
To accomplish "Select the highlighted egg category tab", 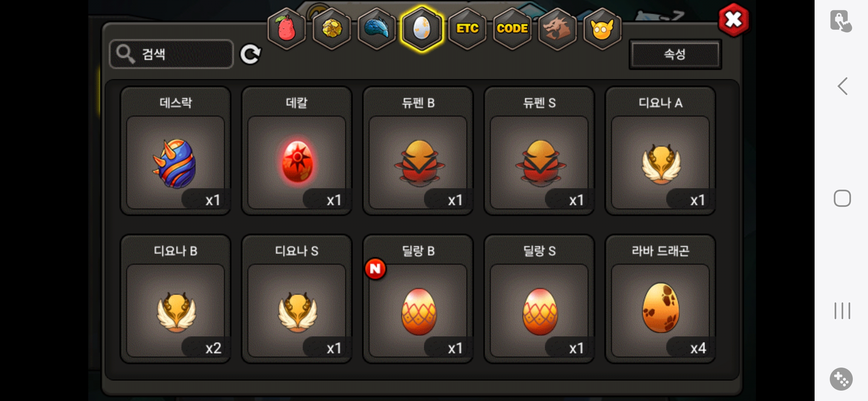I will pos(422,29).
